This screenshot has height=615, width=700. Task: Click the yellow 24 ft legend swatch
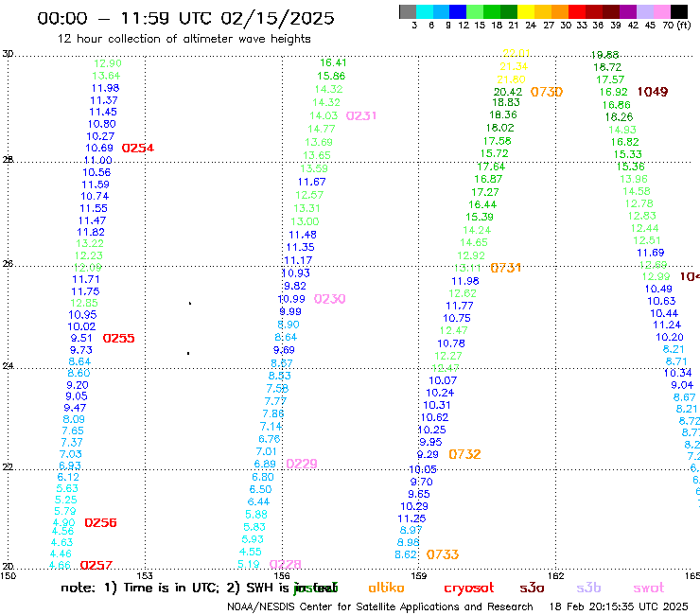point(526,11)
